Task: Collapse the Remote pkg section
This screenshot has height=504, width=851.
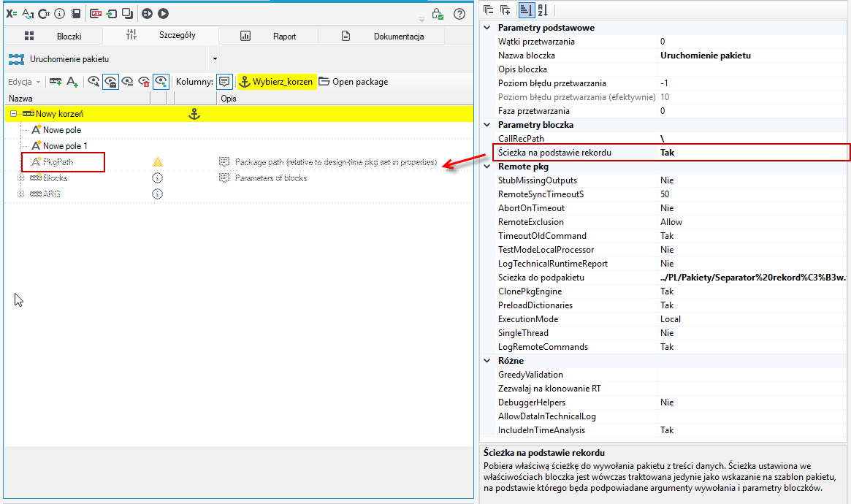Action: (x=487, y=167)
